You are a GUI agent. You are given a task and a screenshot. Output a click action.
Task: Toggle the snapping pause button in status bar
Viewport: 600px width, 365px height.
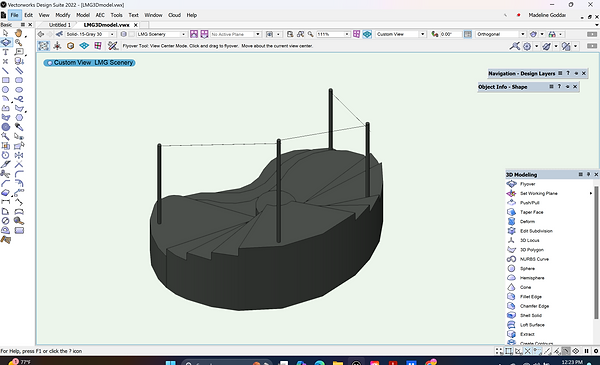pyautogui.click(x=586, y=351)
